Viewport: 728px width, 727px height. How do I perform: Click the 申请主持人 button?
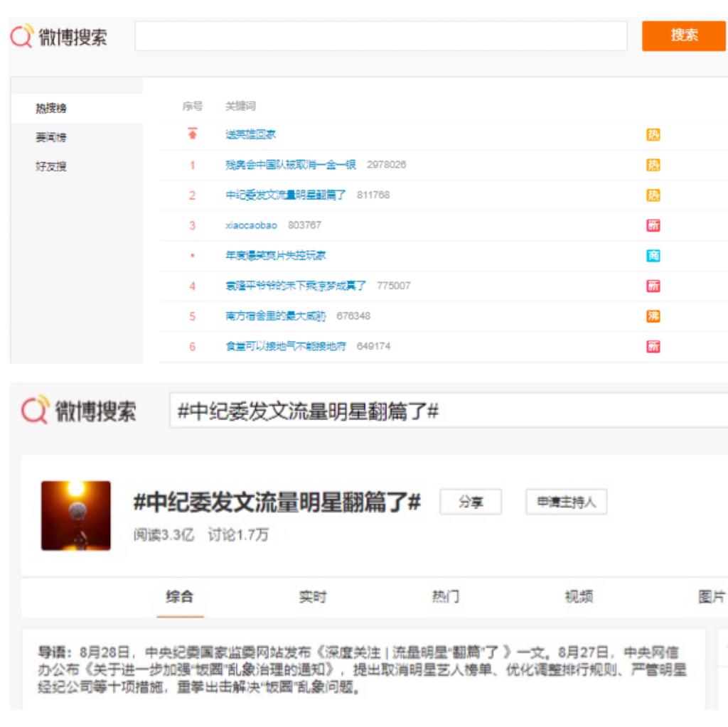point(567,502)
